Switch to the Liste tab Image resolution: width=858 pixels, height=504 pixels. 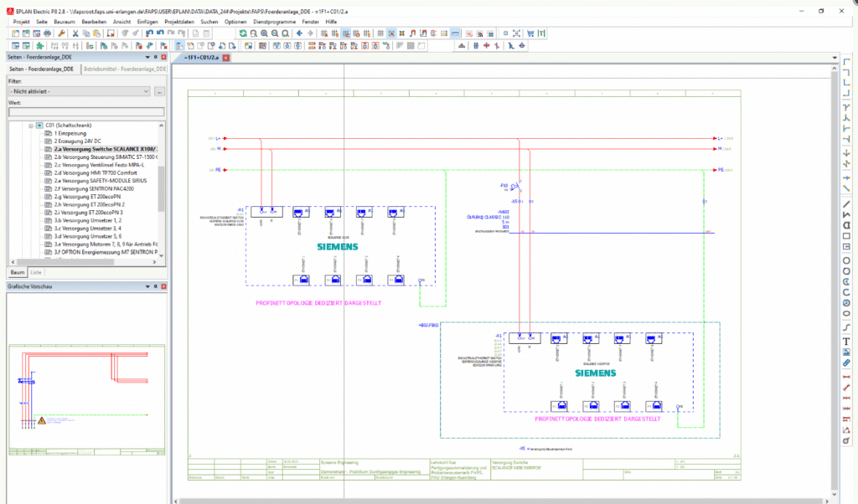pyautogui.click(x=35, y=272)
